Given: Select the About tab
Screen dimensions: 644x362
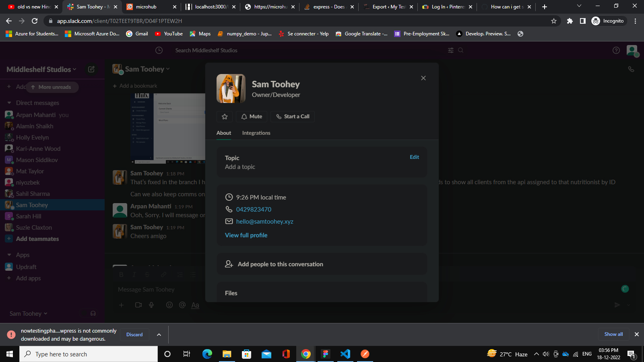Looking at the screenshot, I should pyautogui.click(x=224, y=133).
